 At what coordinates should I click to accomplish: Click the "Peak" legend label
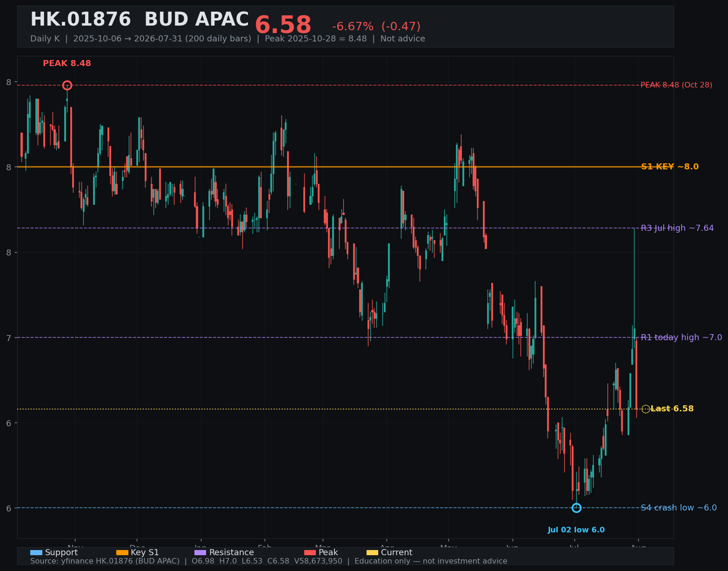(x=328, y=552)
